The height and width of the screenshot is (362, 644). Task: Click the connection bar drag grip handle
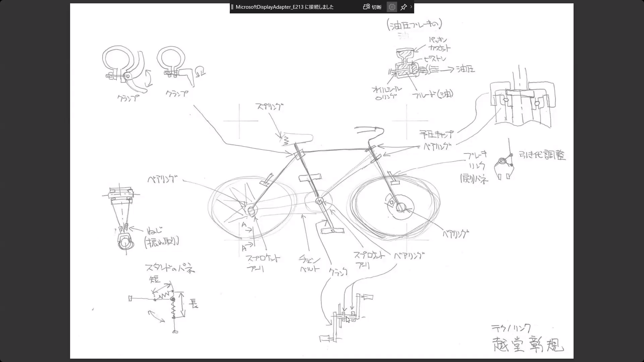tap(232, 7)
